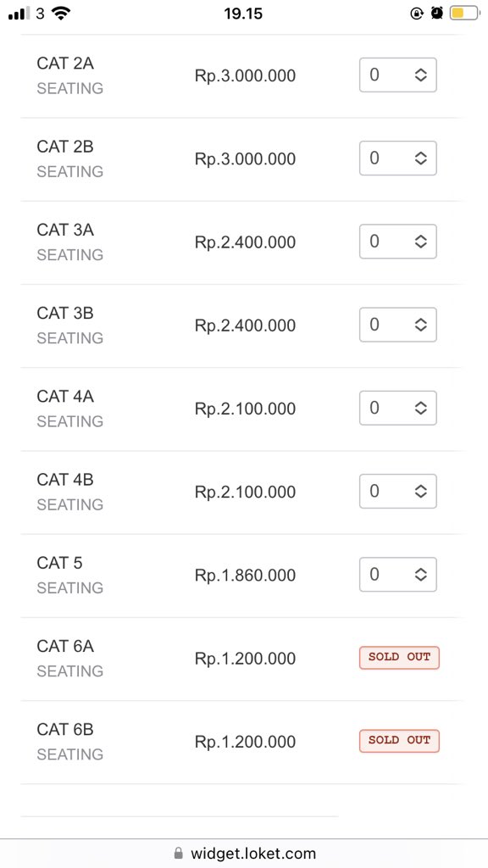Tap the Wi-Fi icon in status bar

[60, 14]
